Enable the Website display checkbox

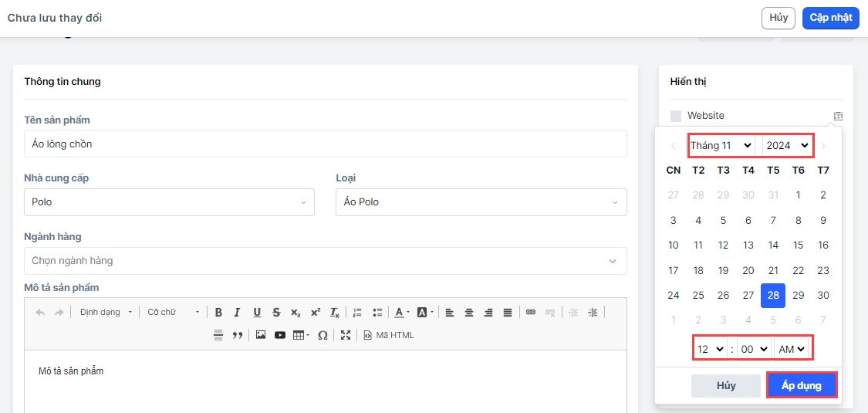click(676, 116)
